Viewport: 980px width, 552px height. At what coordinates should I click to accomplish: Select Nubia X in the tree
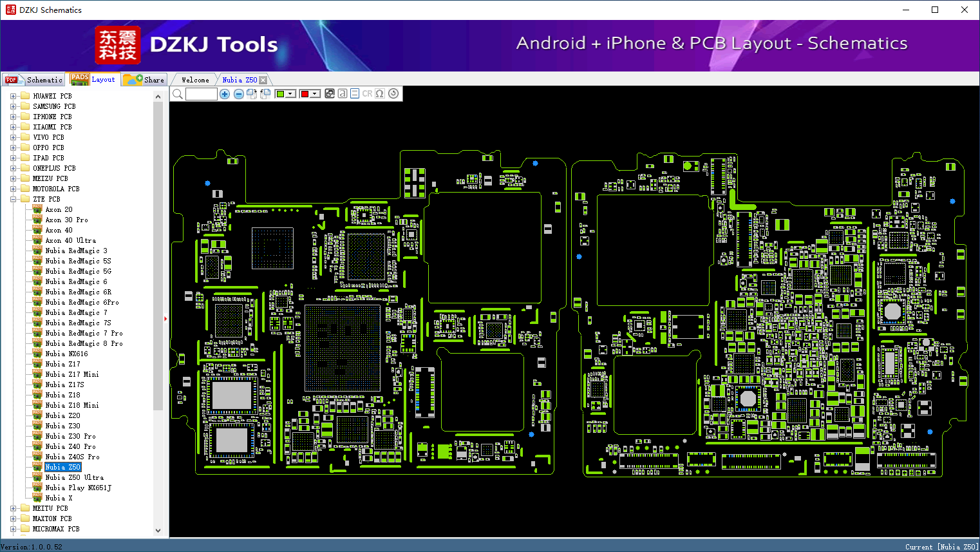point(59,498)
